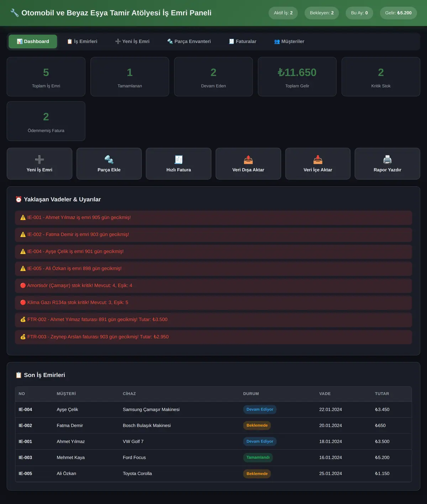427x504 pixels.
Task: Click the red circle icon on Klima Gazı alert
Action: click(23, 302)
